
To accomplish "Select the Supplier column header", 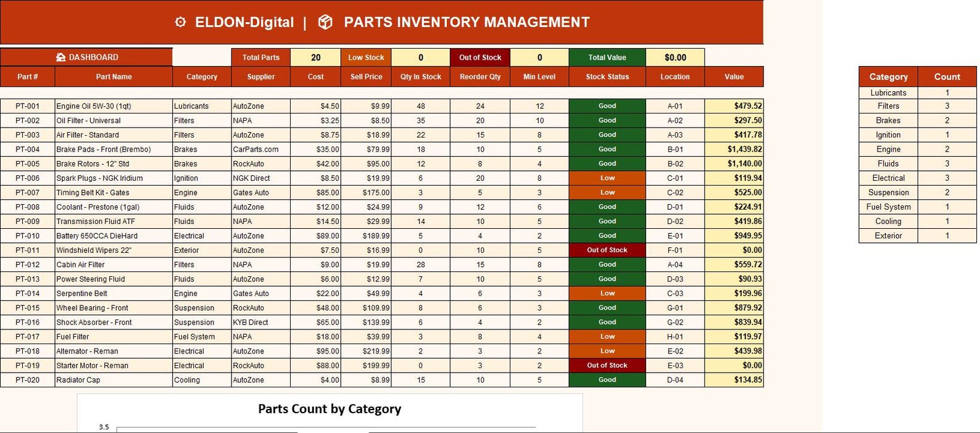I will [x=261, y=77].
